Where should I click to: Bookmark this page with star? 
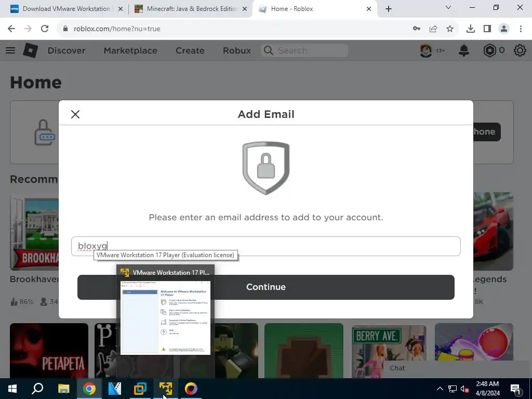[x=450, y=29]
